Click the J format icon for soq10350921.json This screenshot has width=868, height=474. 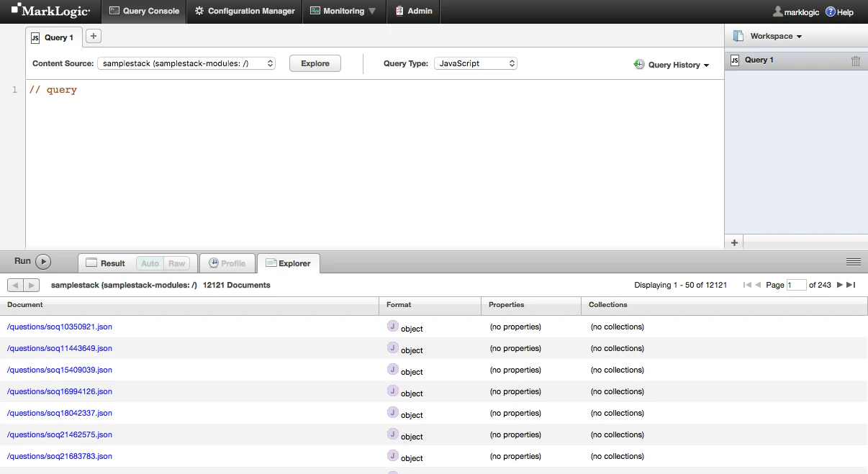pos(392,326)
